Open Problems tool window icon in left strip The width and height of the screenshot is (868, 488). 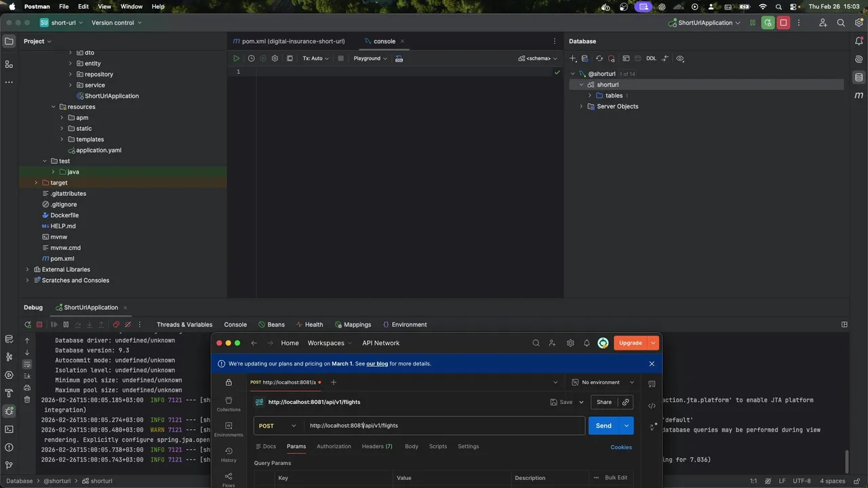(x=9, y=447)
